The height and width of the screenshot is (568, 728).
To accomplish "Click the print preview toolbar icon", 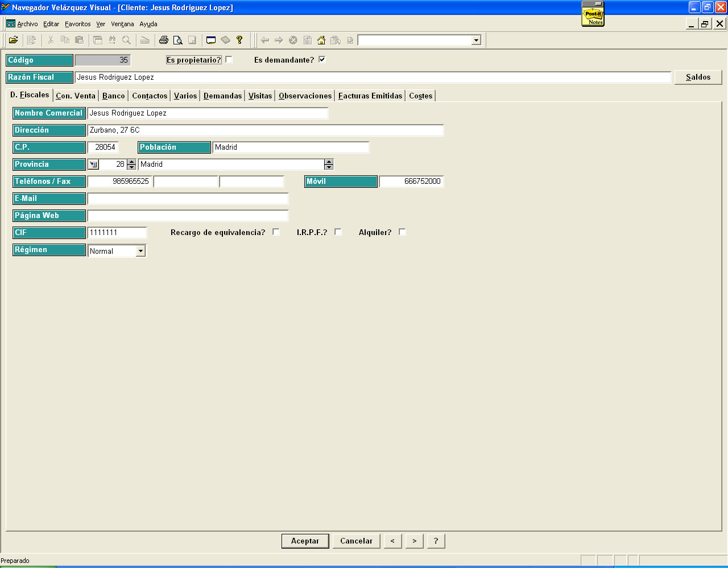I will (x=178, y=40).
